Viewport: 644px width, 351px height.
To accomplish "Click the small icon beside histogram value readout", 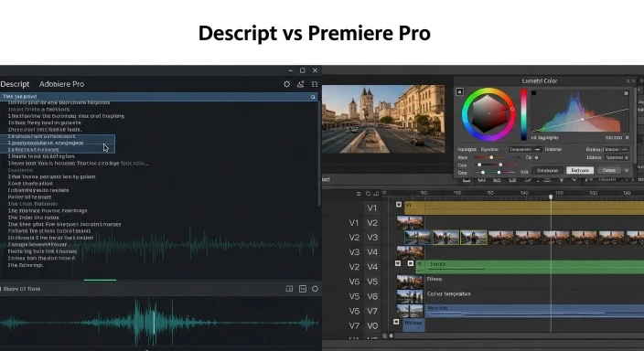I will (627, 137).
